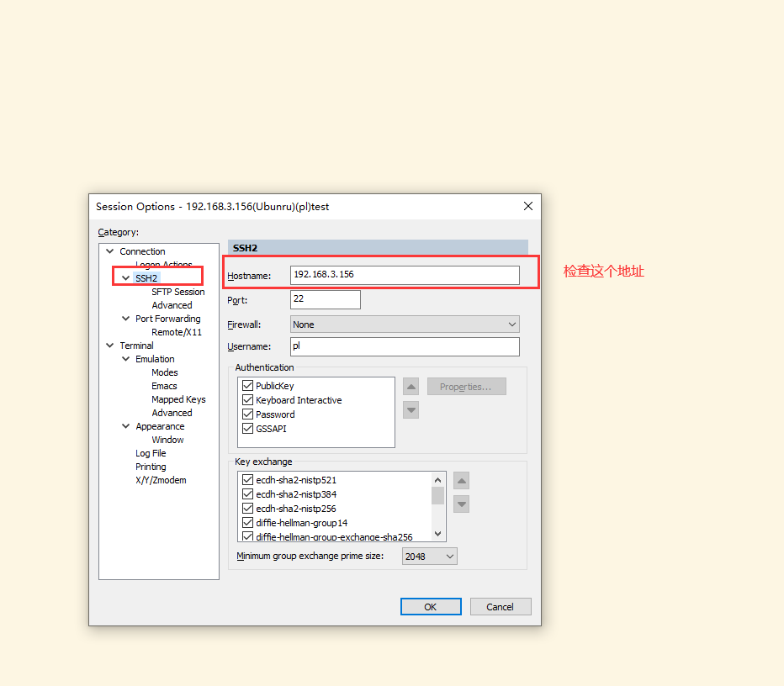The height and width of the screenshot is (686, 784).
Task: Toggle PublicKey authentication checkbox
Action: [247, 386]
